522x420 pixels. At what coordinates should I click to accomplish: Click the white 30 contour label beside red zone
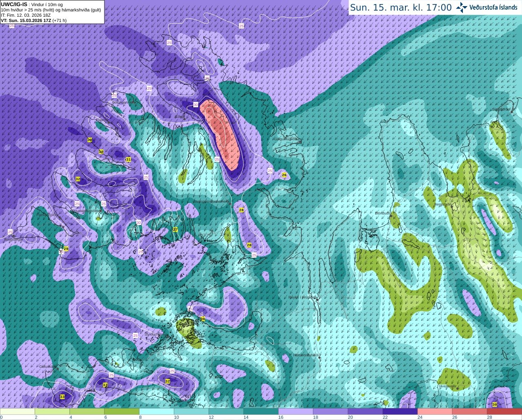pos(196,105)
